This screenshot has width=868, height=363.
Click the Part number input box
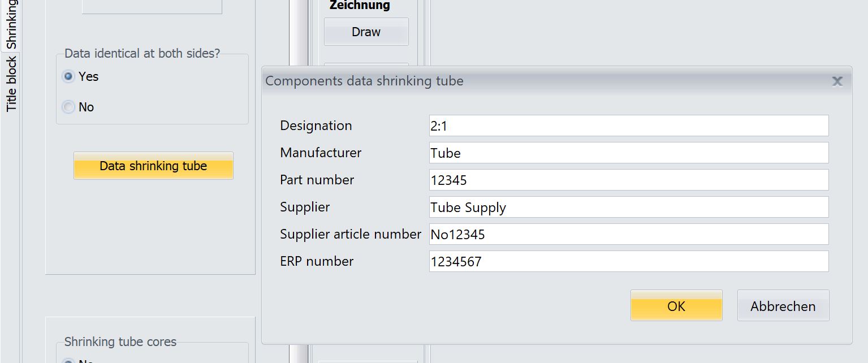pos(628,180)
